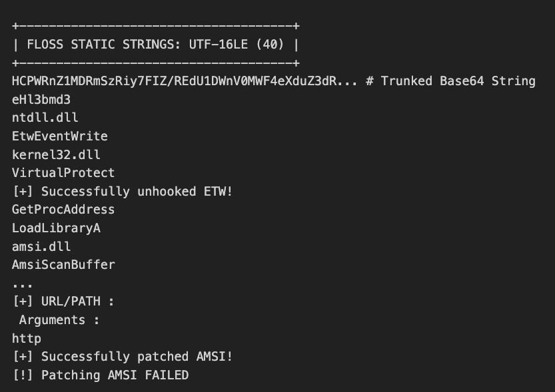Select the AmsiScanBuffer text
Screen dimensions: 555x392
coord(63,265)
